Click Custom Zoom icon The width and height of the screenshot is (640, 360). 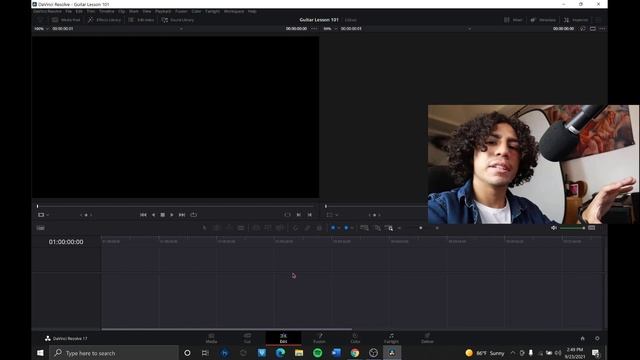point(389,228)
